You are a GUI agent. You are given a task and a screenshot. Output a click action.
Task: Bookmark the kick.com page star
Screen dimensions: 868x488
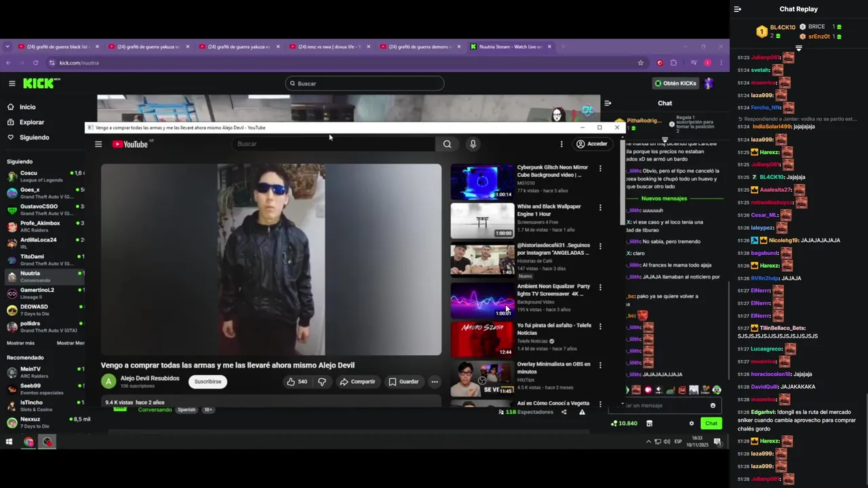point(640,62)
